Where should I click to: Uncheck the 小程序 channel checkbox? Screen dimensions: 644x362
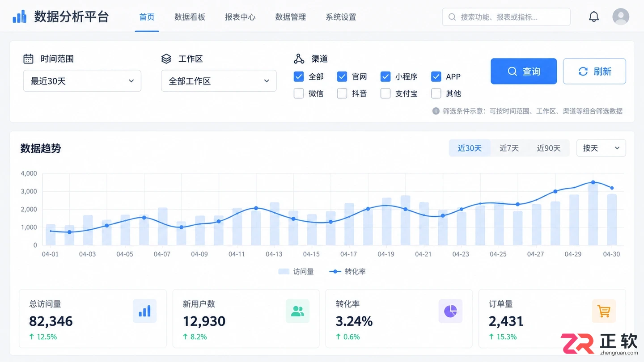pos(386,77)
